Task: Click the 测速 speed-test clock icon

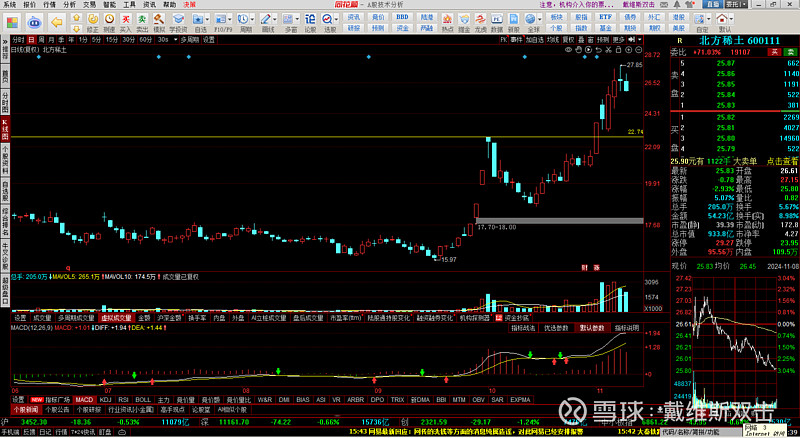Action: [109, 19]
